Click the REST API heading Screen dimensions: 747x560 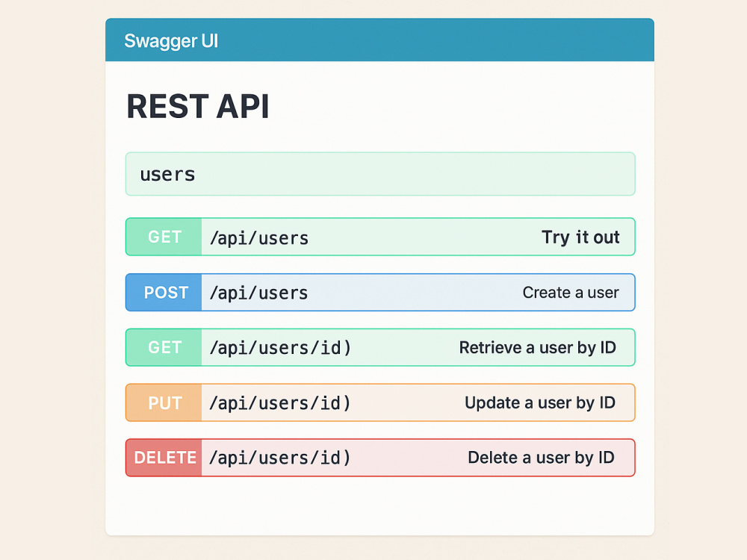coord(198,106)
